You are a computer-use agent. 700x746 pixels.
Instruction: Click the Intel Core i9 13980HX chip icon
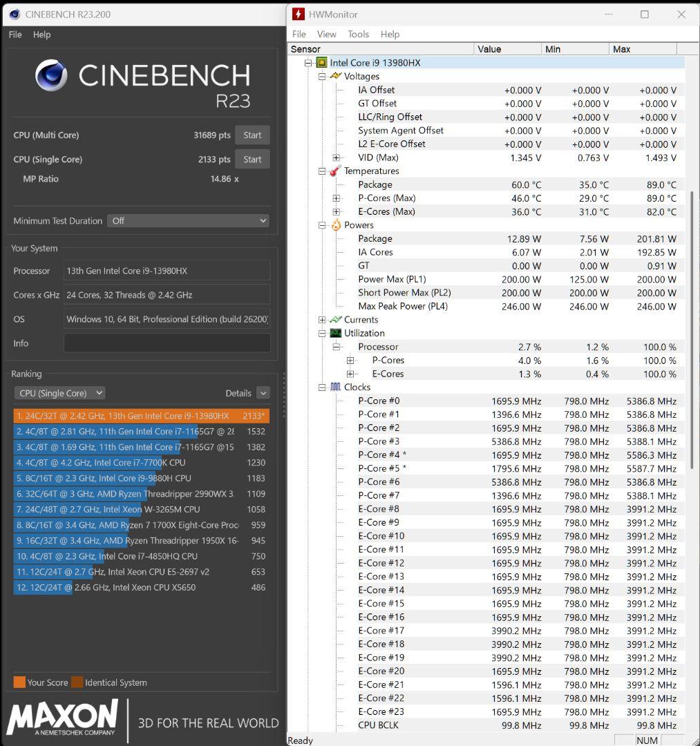(x=322, y=63)
